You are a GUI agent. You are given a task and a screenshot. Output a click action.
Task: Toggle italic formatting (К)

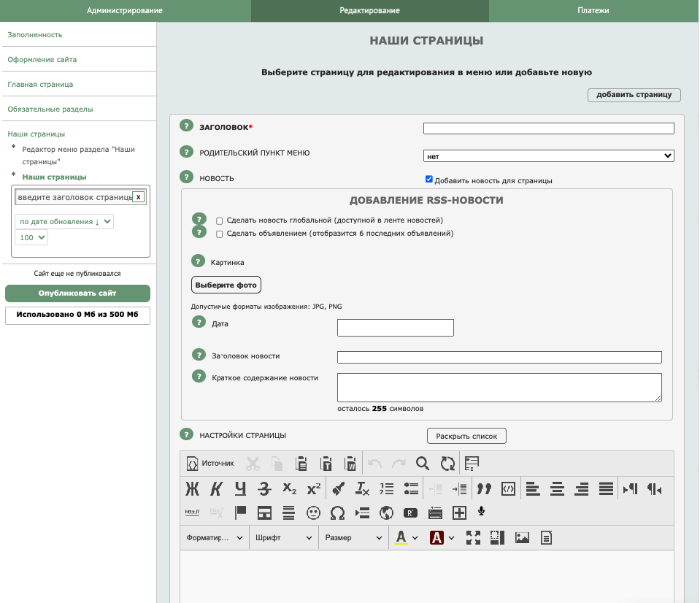pyautogui.click(x=217, y=489)
